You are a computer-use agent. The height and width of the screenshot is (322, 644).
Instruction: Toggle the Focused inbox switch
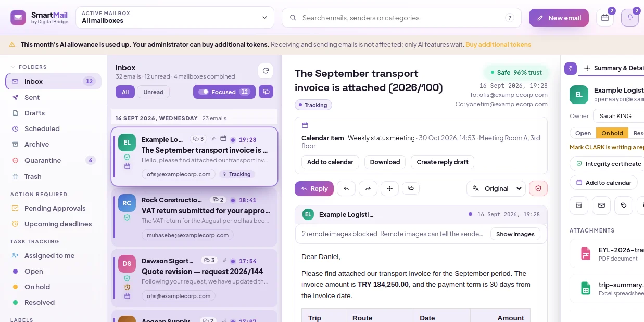point(204,92)
